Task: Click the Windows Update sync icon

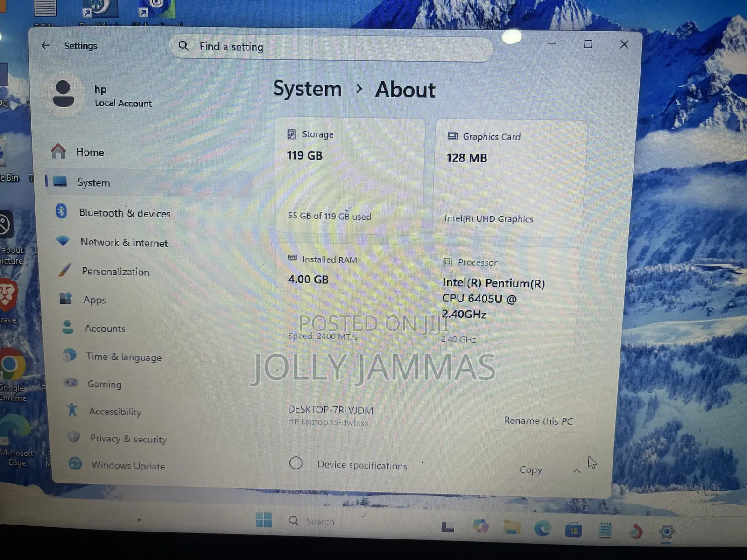Action: pyautogui.click(x=75, y=463)
